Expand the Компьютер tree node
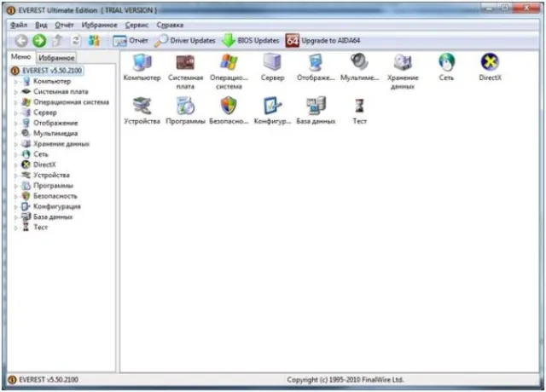This screenshot has height=392, width=546. point(15,82)
